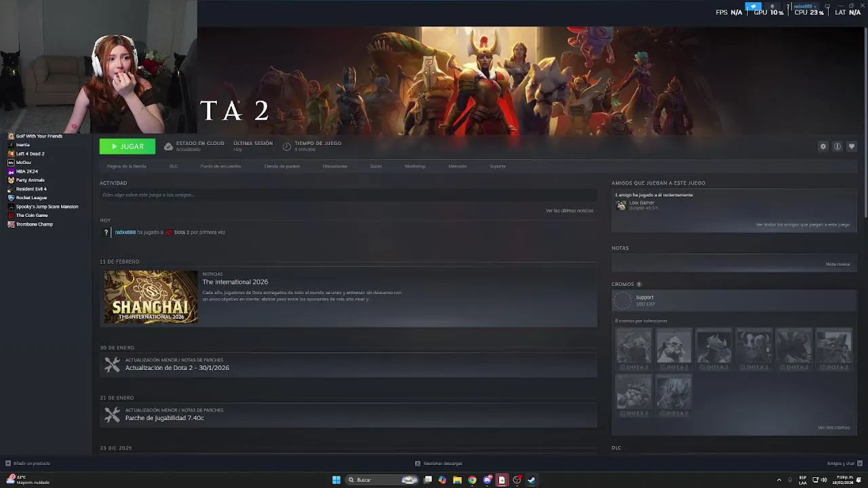Open Parche de jugabilidad 7.40c news
Screen dimensions: 868x488
pyautogui.click(x=165, y=418)
